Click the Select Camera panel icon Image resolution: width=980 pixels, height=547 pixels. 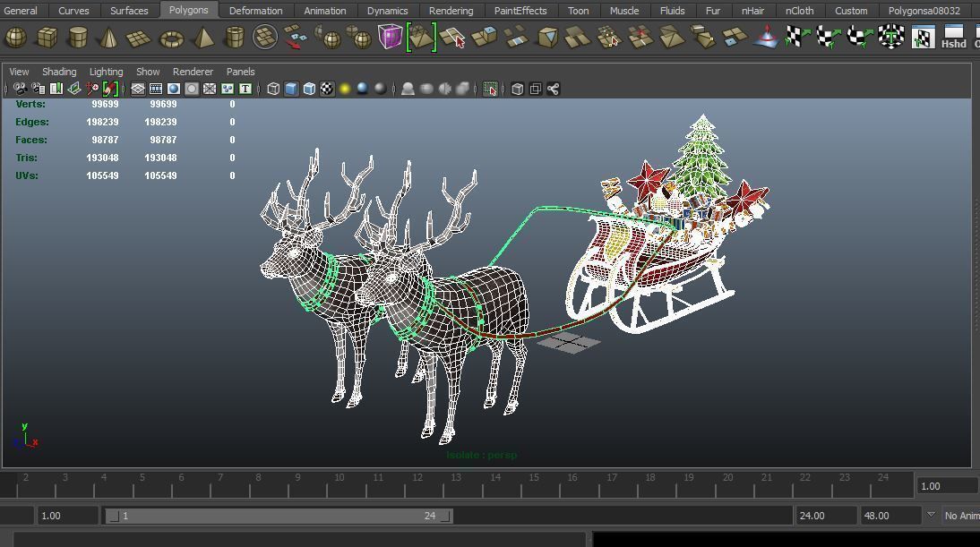tap(20, 89)
